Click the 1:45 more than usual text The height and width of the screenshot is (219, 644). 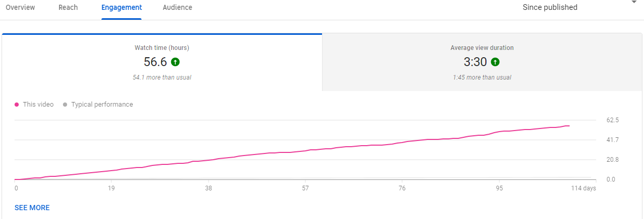482,78
